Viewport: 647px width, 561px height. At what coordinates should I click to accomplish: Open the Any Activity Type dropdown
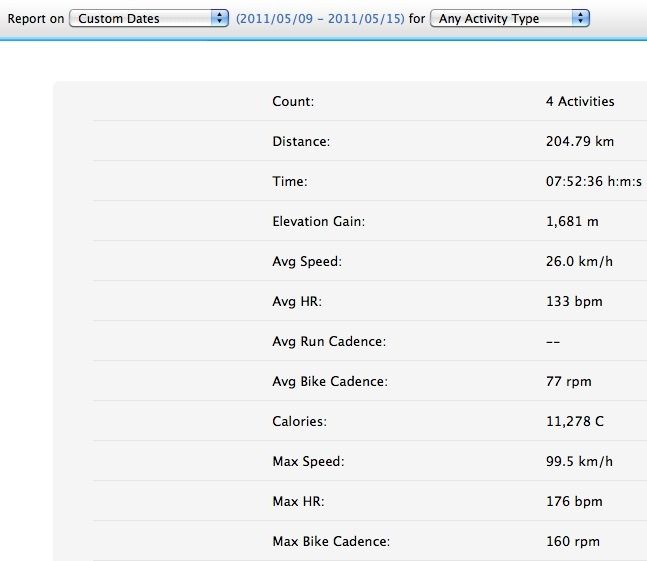tap(510, 19)
